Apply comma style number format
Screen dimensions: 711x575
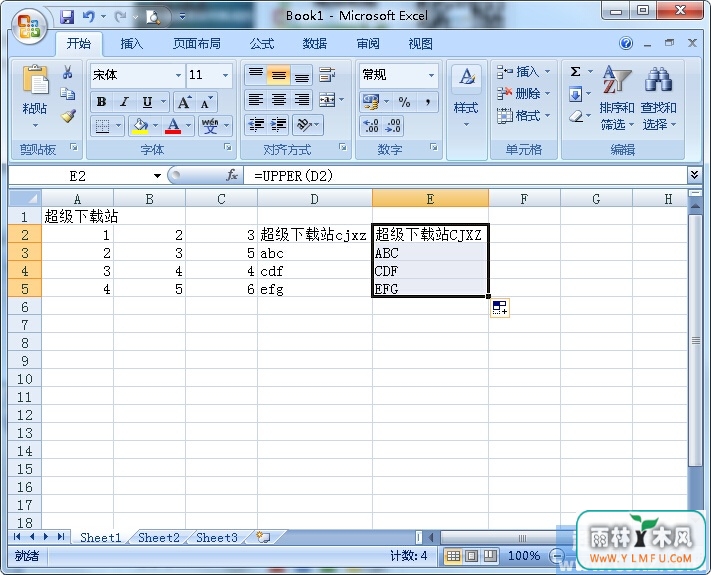click(428, 102)
